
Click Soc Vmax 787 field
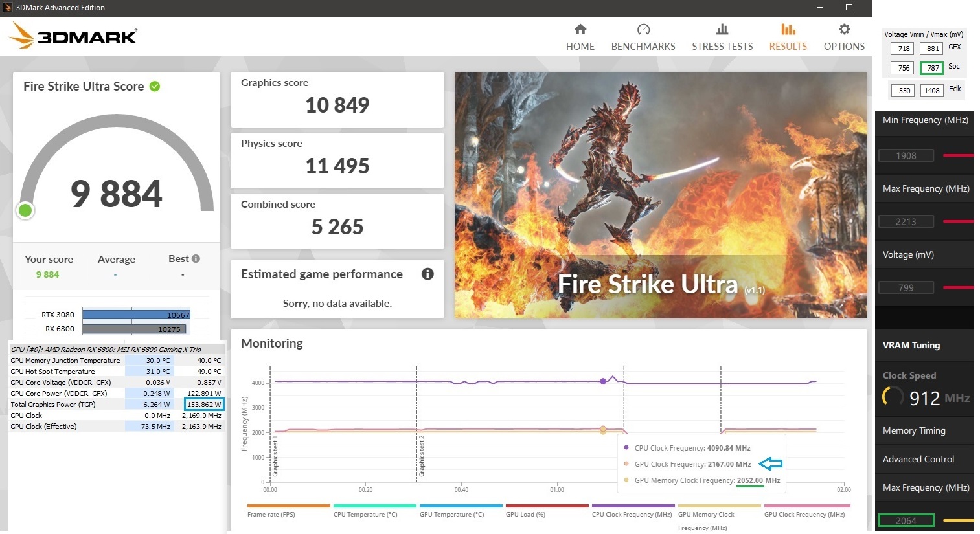932,68
